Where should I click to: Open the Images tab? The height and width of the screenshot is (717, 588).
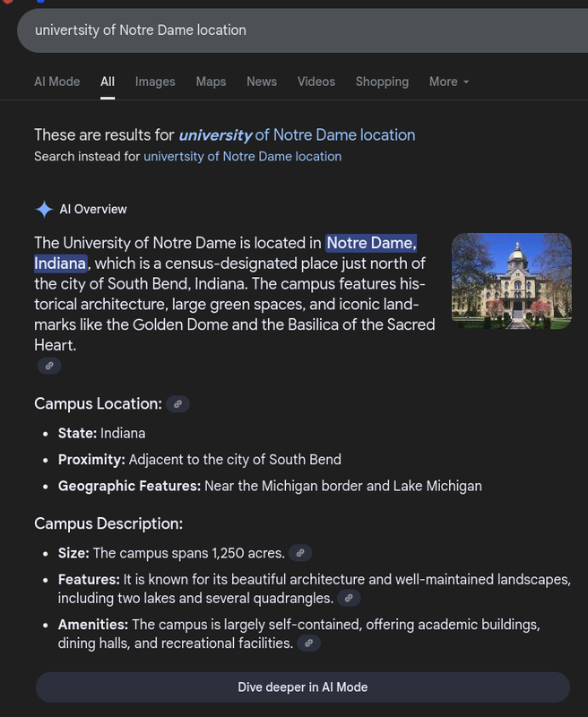pos(155,82)
